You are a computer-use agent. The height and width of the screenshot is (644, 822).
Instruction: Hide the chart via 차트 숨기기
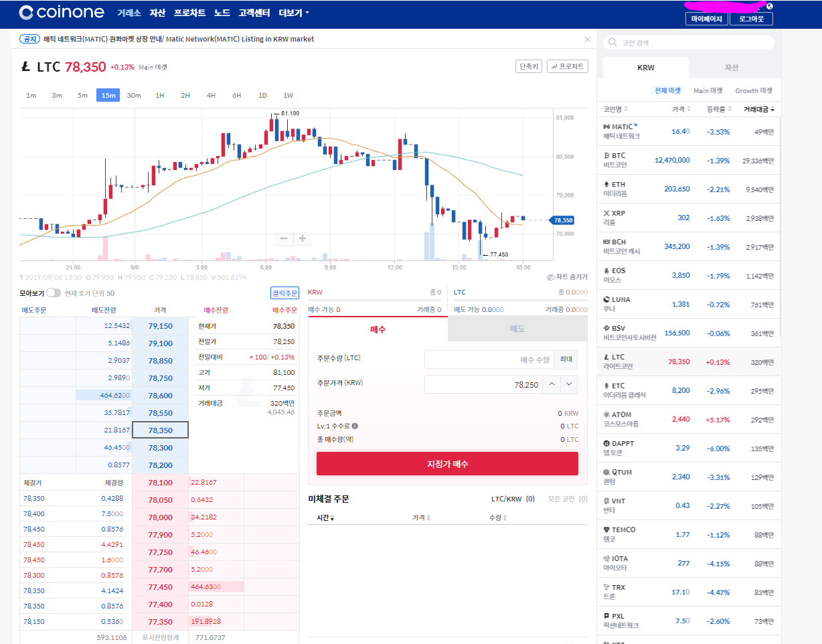pyautogui.click(x=567, y=276)
